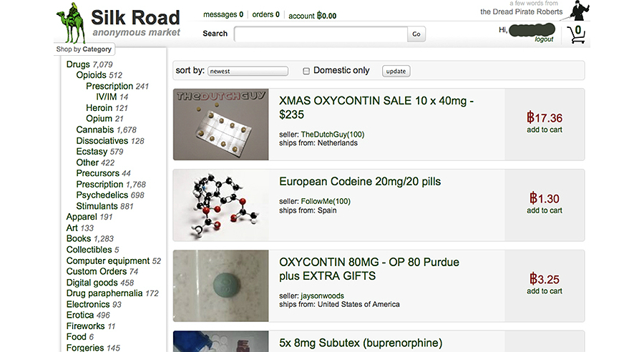Expand the Drugs category
This screenshot has height=352, width=644.
78,64
